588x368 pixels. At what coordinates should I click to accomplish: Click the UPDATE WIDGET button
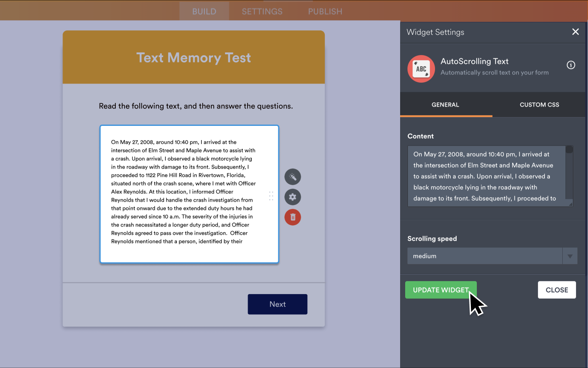pyautogui.click(x=440, y=290)
